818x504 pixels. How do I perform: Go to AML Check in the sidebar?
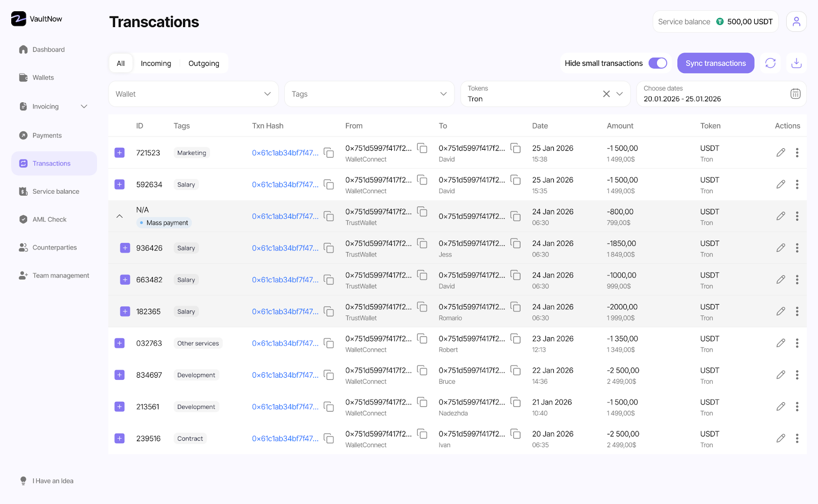coord(50,219)
